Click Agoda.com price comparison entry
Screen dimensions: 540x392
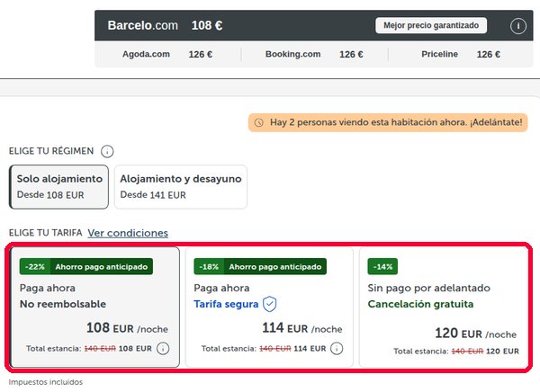pyautogui.click(x=167, y=54)
